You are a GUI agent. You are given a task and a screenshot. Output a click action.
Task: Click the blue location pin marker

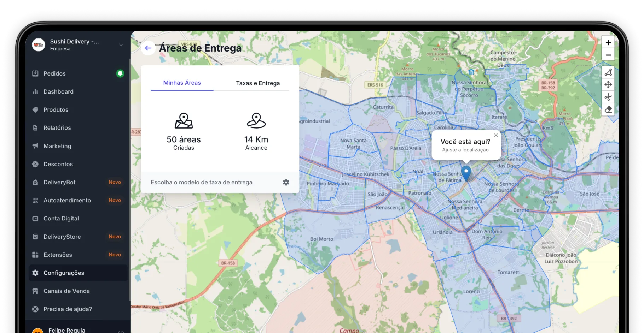(x=466, y=173)
